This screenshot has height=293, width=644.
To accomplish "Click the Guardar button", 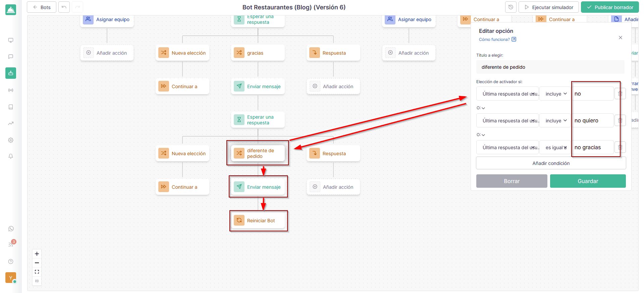I will pyautogui.click(x=588, y=181).
